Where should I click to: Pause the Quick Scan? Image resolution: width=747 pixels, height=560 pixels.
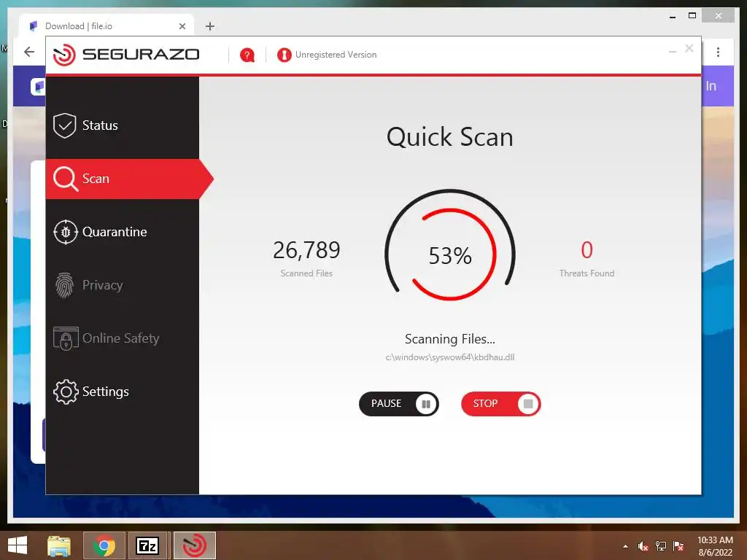click(399, 404)
